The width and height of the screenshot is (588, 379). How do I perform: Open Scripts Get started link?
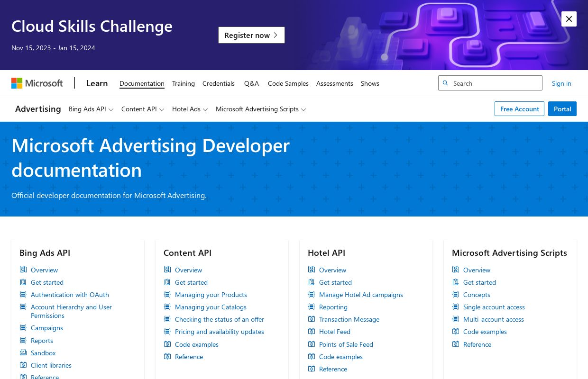pyautogui.click(x=479, y=282)
